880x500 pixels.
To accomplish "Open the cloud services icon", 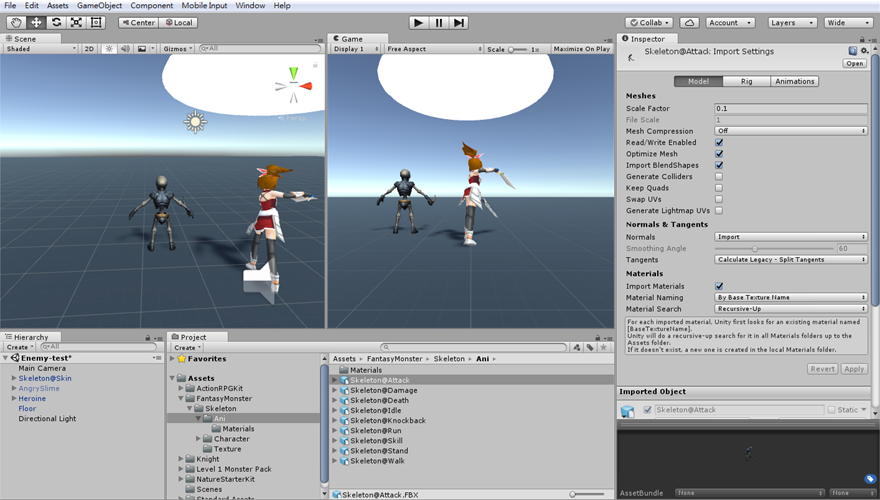I will pos(689,22).
